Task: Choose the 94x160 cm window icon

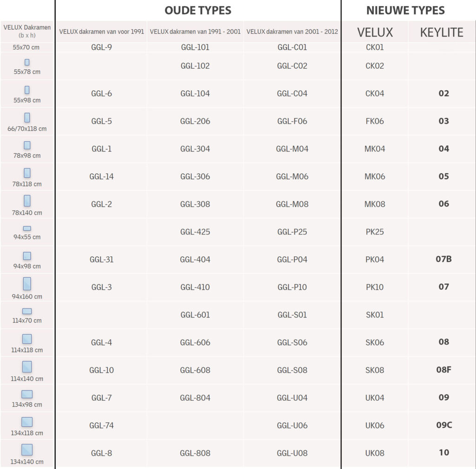Action: point(27,284)
